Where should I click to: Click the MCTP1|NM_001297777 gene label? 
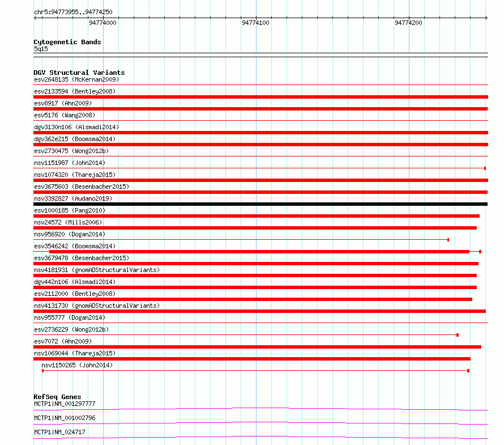pos(65,404)
